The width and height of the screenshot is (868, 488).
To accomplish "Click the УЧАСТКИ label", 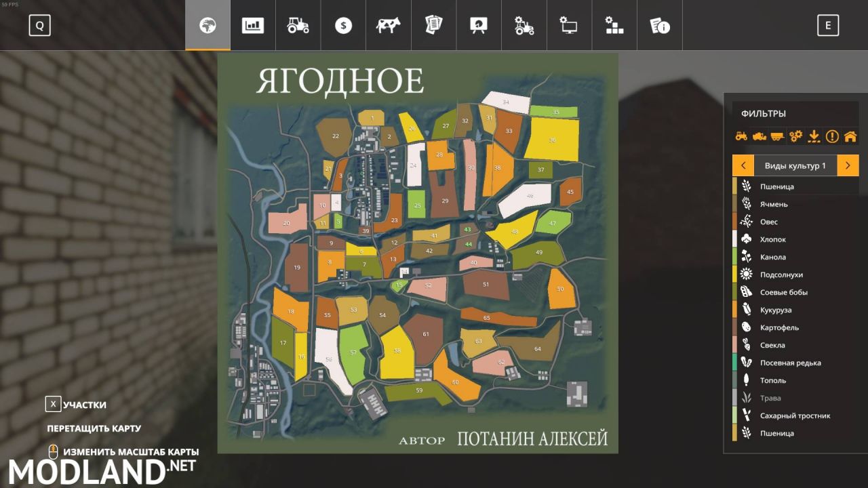I will click(x=85, y=405).
